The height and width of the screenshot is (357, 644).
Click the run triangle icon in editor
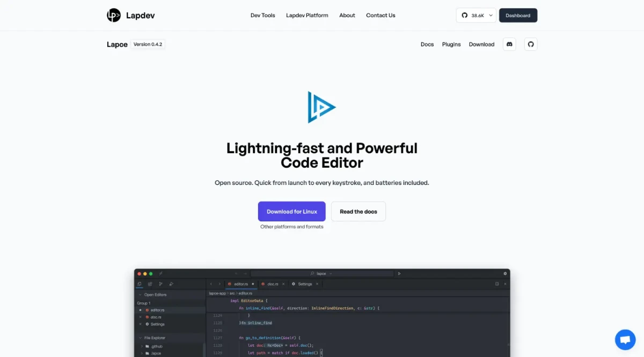tap(399, 273)
